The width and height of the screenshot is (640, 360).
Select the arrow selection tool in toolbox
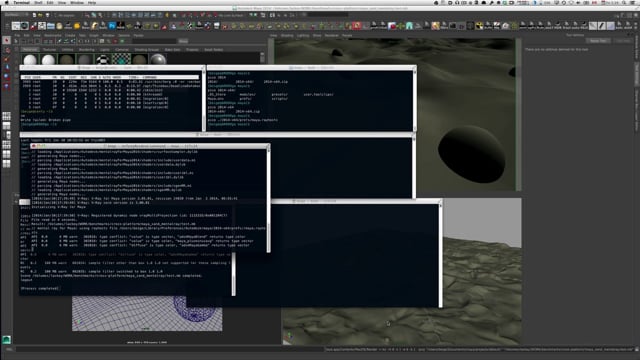7,40
